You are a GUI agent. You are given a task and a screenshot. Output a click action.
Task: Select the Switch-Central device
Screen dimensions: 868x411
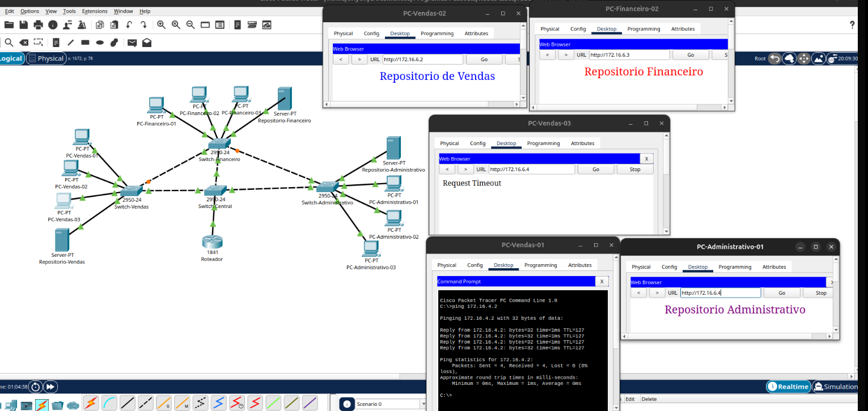[x=215, y=191]
